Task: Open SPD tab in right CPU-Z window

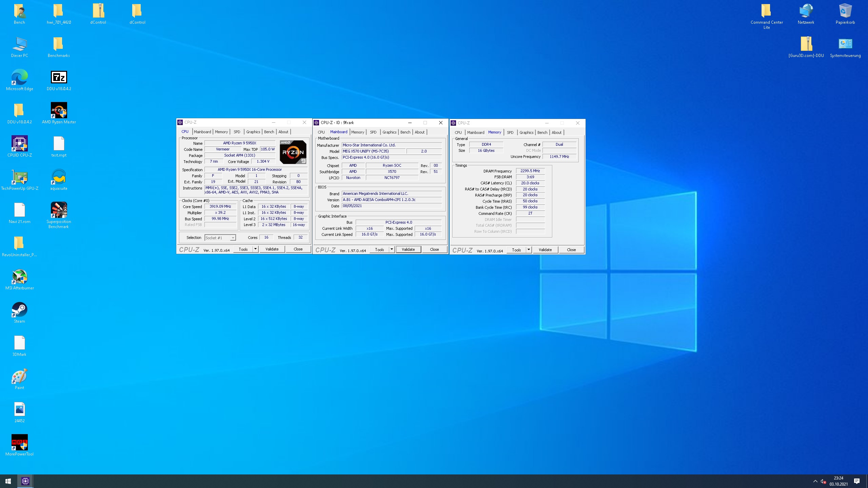Action: [x=510, y=133]
